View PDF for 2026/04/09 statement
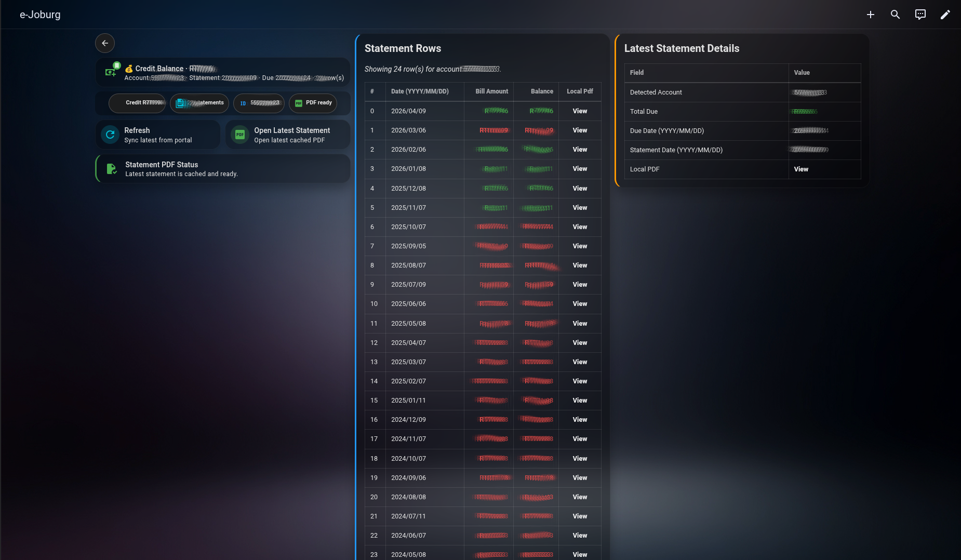The height and width of the screenshot is (560, 961). coord(580,111)
